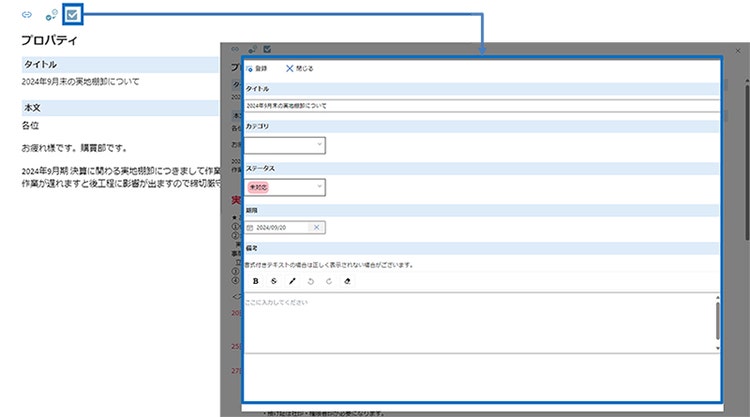This screenshot has height=417, width=750.
Task: Click the 備考 text area scrollbar
Action: coord(717,320)
